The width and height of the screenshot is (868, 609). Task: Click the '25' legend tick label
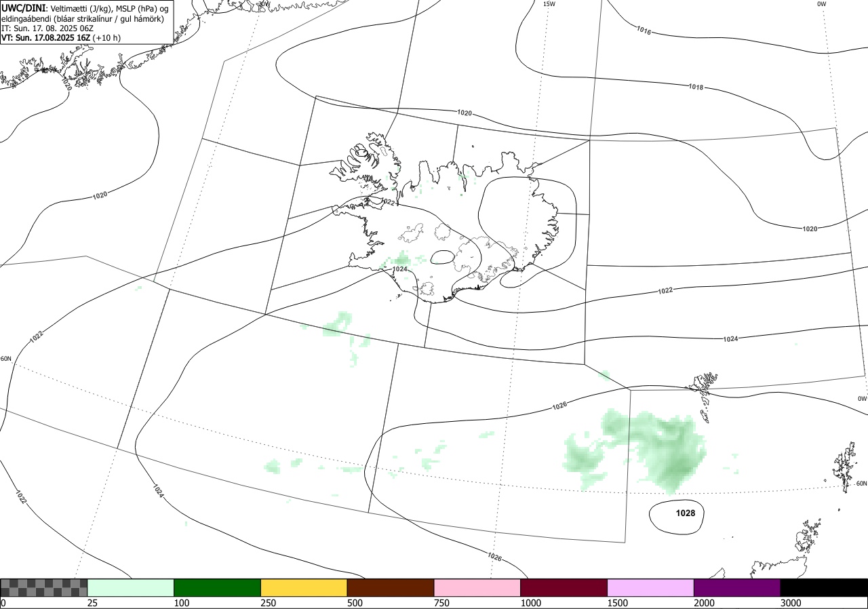(92, 603)
